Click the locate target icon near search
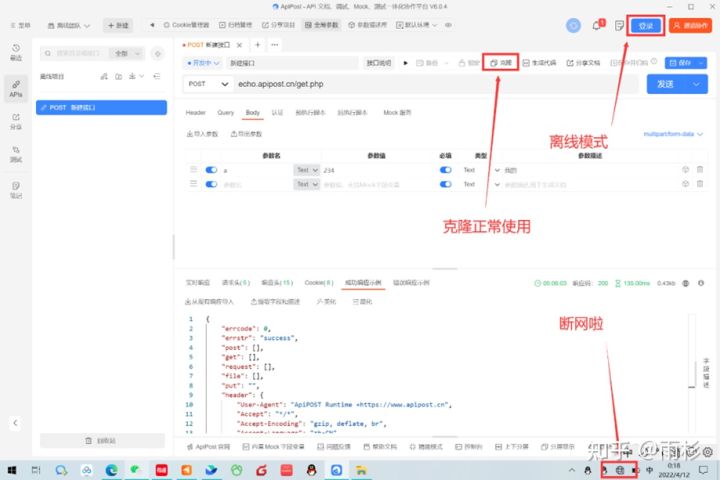This screenshot has width=720, height=480. (x=158, y=54)
